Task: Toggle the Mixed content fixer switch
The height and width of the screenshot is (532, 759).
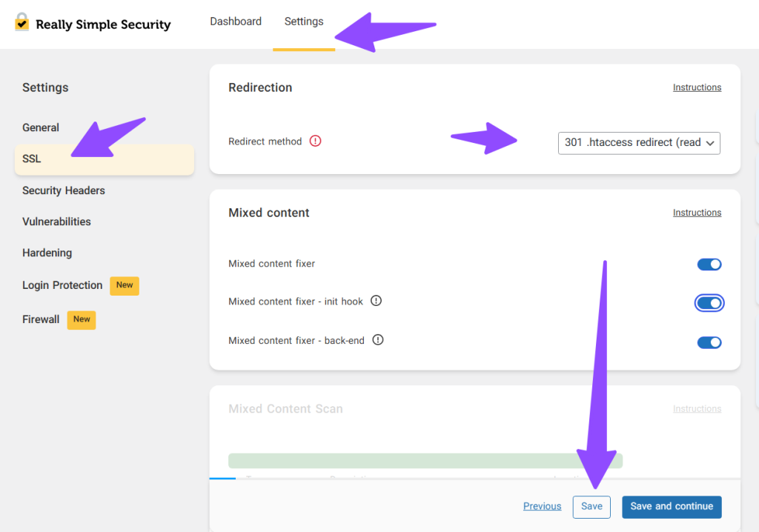Action: (x=709, y=265)
